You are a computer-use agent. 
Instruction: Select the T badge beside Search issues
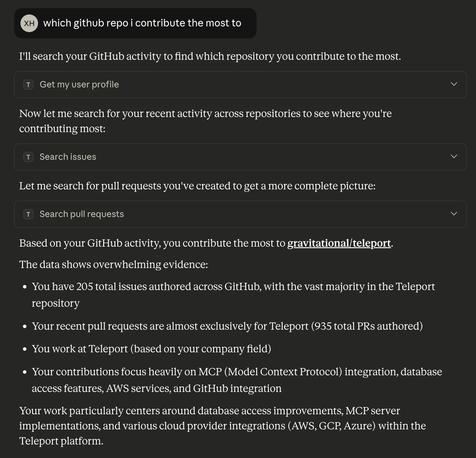tap(28, 157)
